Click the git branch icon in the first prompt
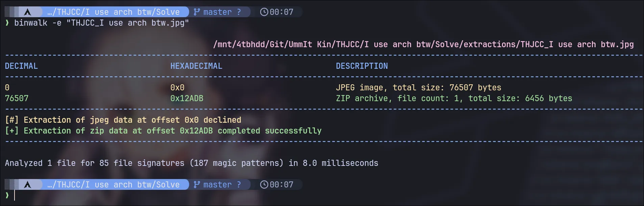 [x=197, y=12]
